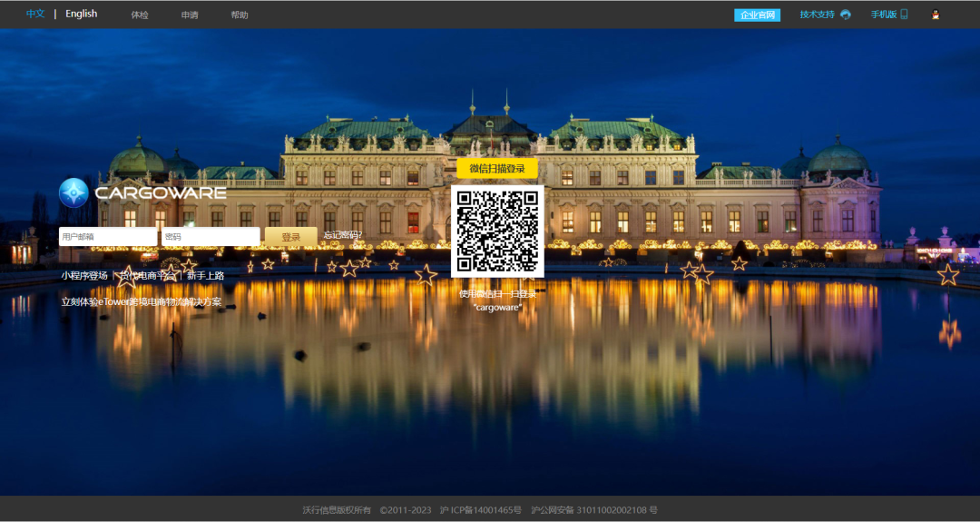Open the eTower 跨境电商物流解决方案 link
The image size is (980, 522).
pyautogui.click(x=141, y=302)
